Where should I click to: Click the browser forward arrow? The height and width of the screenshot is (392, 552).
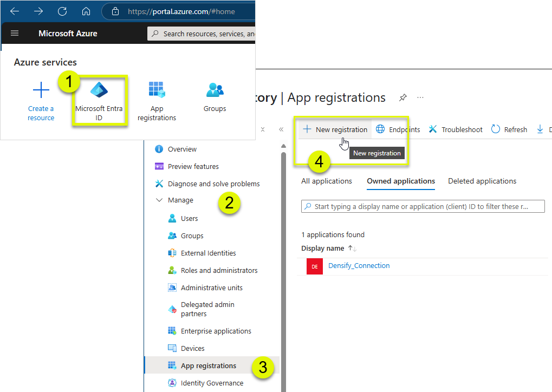click(x=38, y=11)
